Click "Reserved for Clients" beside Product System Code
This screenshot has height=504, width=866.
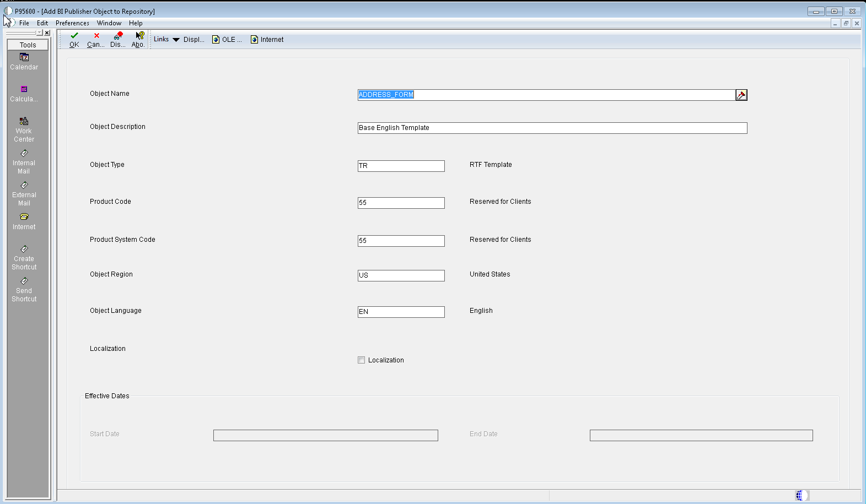[x=501, y=240]
